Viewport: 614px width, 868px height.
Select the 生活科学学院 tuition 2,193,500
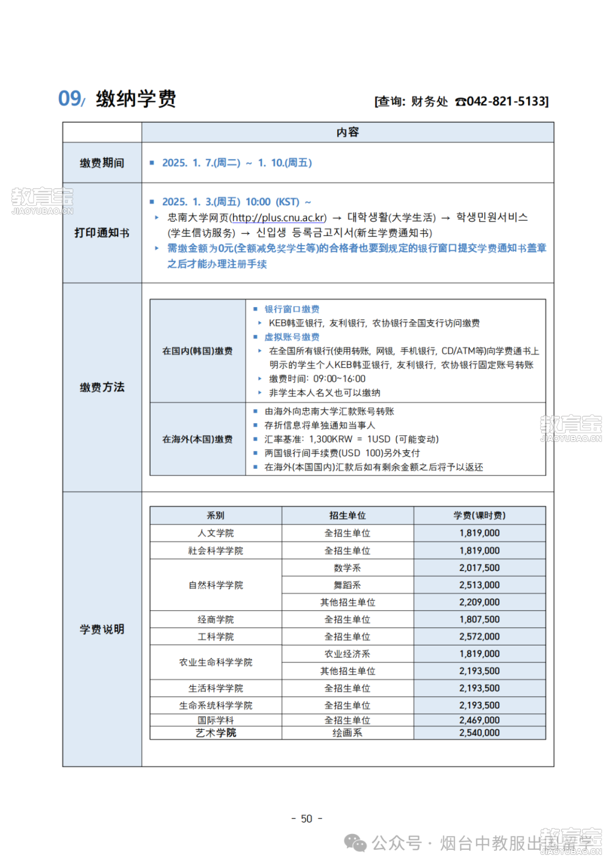click(x=480, y=688)
